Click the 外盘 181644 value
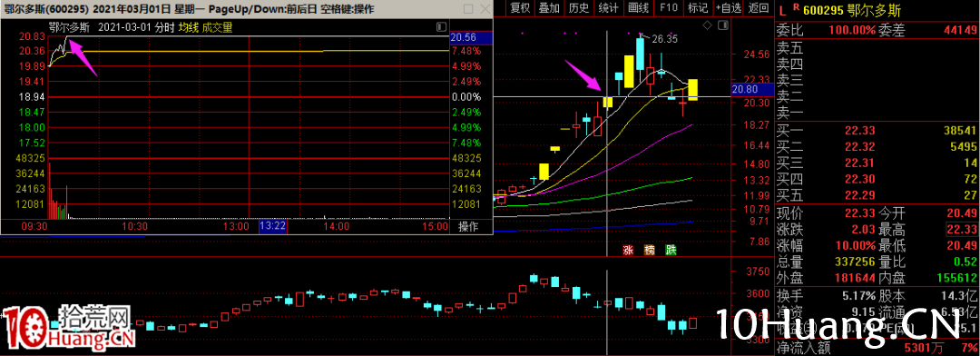This screenshot has width=980, height=356. tap(857, 278)
